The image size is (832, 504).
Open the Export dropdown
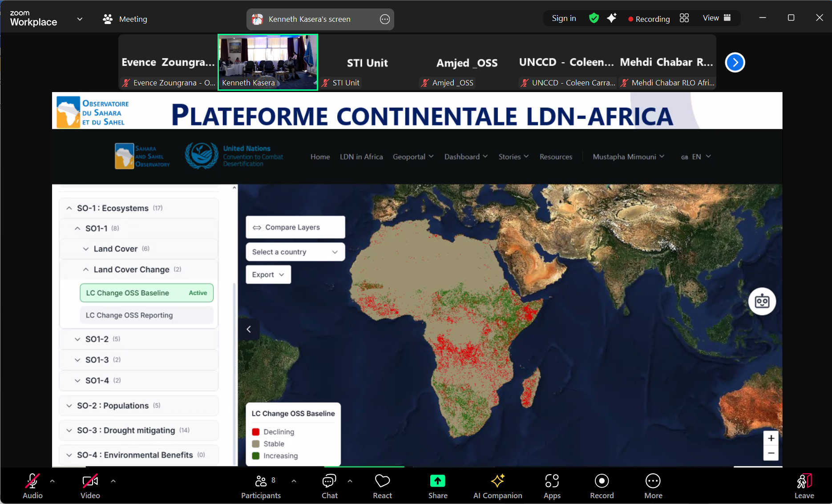point(268,274)
